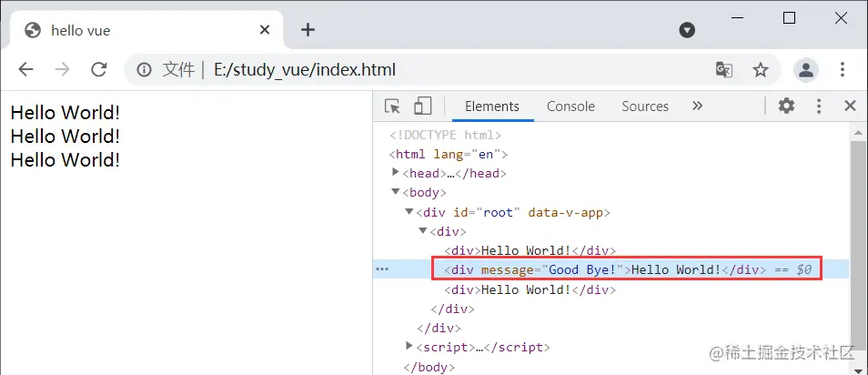Click the third Hello World! page text
Image resolution: width=868 pixels, height=375 pixels.
[x=66, y=160]
